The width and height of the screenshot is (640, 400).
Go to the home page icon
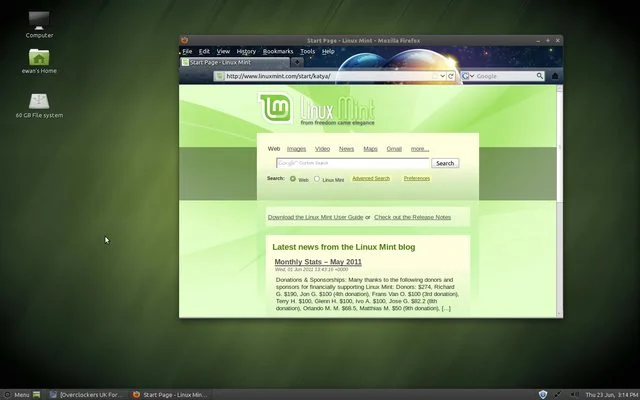point(555,76)
